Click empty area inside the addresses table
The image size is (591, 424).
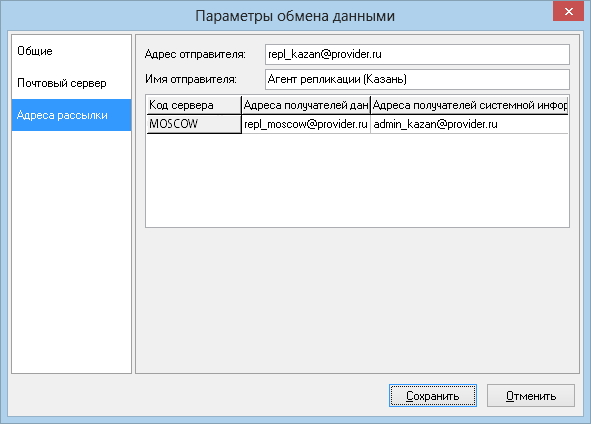pyautogui.click(x=357, y=180)
